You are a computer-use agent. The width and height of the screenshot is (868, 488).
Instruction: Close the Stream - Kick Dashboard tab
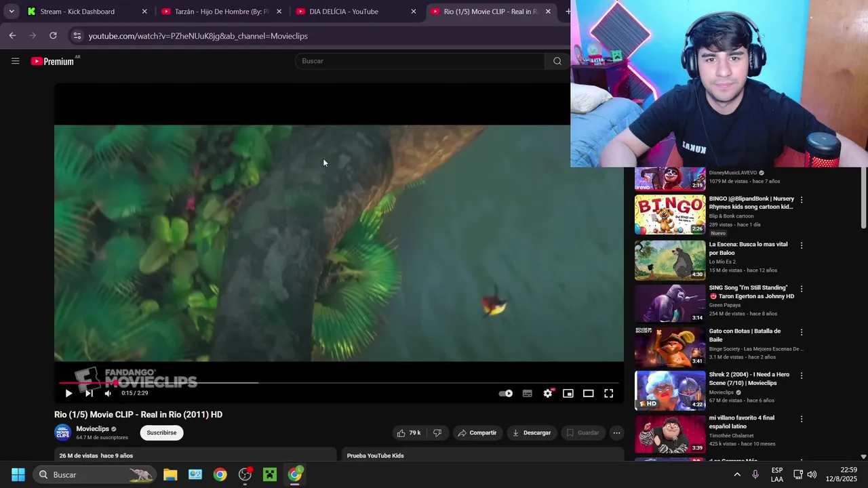click(144, 12)
